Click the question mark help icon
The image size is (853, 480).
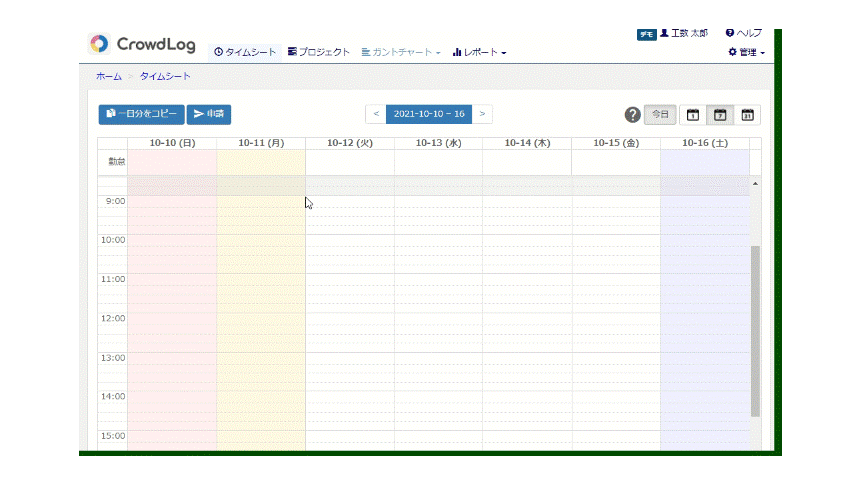tap(632, 115)
